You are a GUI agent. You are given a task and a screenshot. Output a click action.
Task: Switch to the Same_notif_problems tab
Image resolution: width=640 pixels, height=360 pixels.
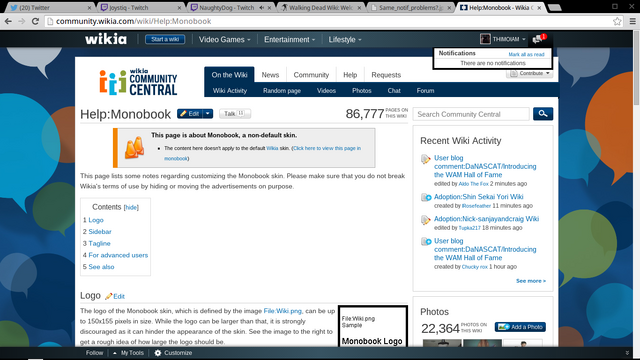(x=411, y=8)
